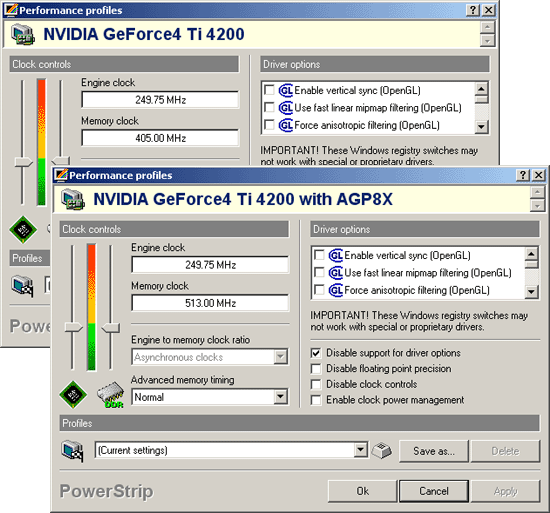
Task: Open the Engine to memory clock ratio dropdown
Action: tap(280, 357)
